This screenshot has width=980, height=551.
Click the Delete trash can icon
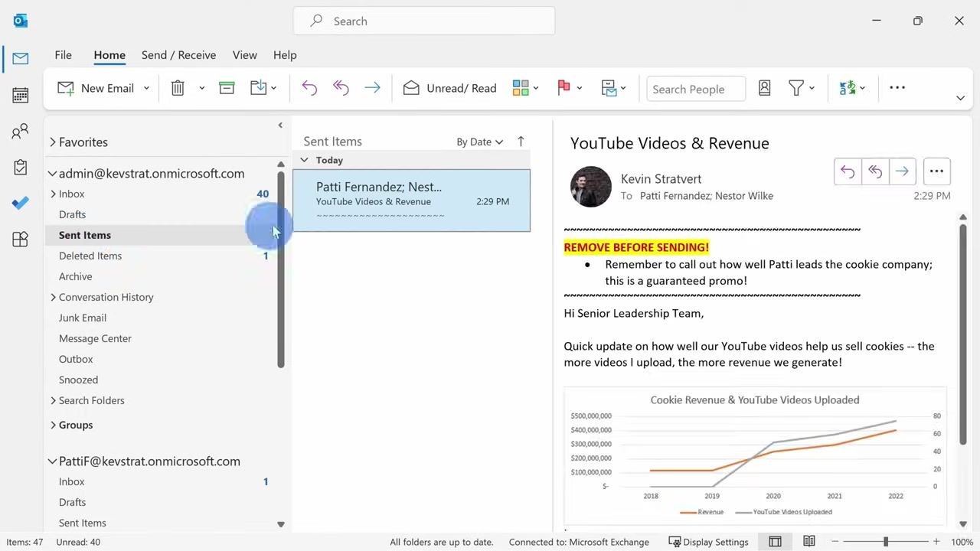point(178,88)
